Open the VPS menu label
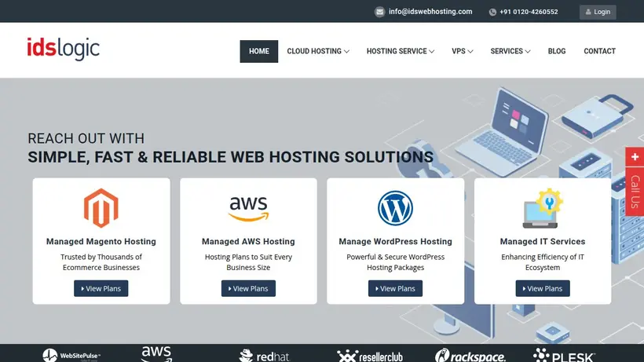 459,51
